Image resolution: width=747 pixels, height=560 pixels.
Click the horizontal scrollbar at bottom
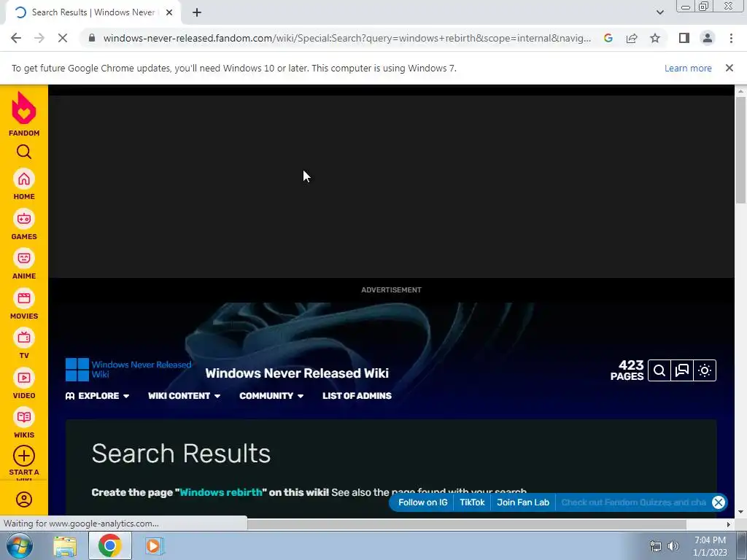[467, 524]
